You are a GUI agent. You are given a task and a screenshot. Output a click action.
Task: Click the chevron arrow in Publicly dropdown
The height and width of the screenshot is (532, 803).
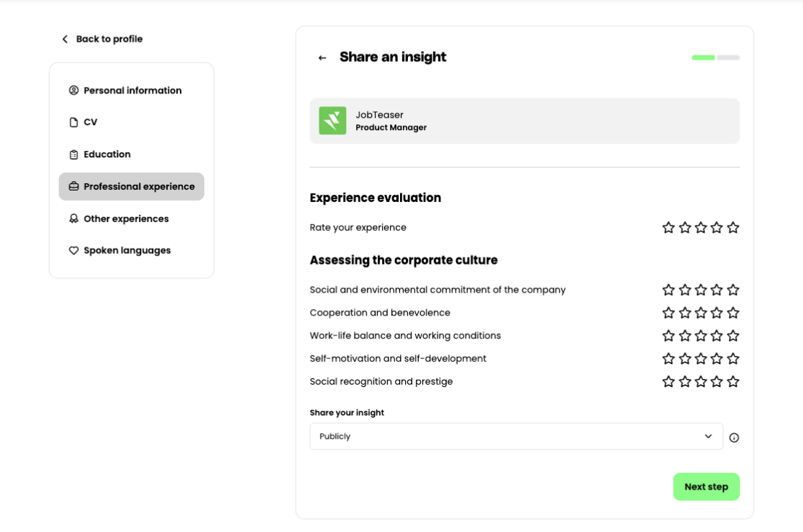point(708,436)
